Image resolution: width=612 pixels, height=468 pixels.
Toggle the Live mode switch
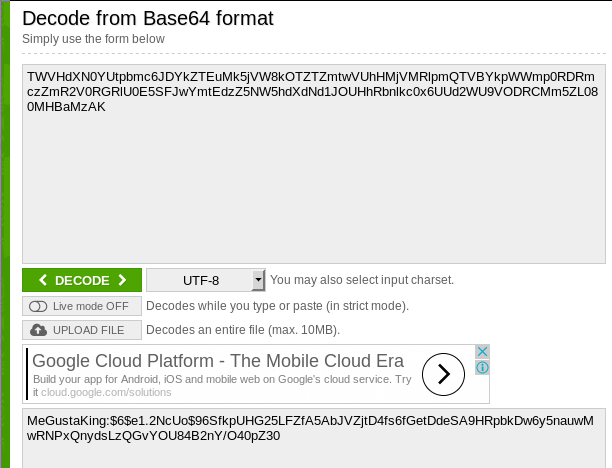pyautogui.click(x=38, y=306)
